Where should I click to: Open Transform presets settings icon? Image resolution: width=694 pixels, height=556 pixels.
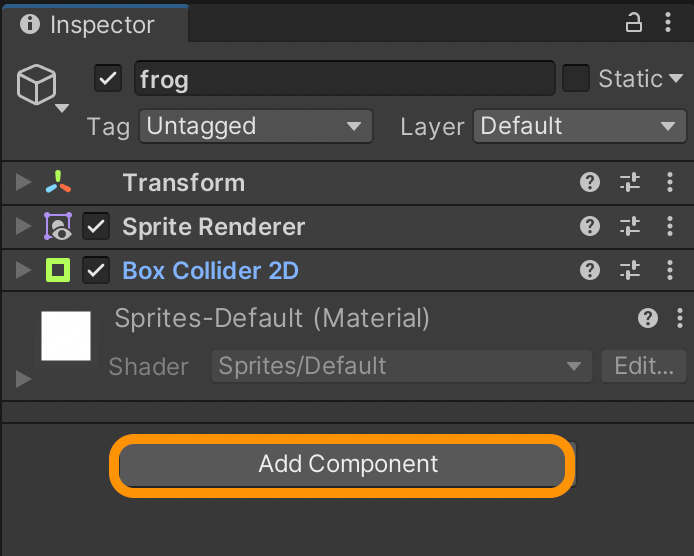pos(630,183)
